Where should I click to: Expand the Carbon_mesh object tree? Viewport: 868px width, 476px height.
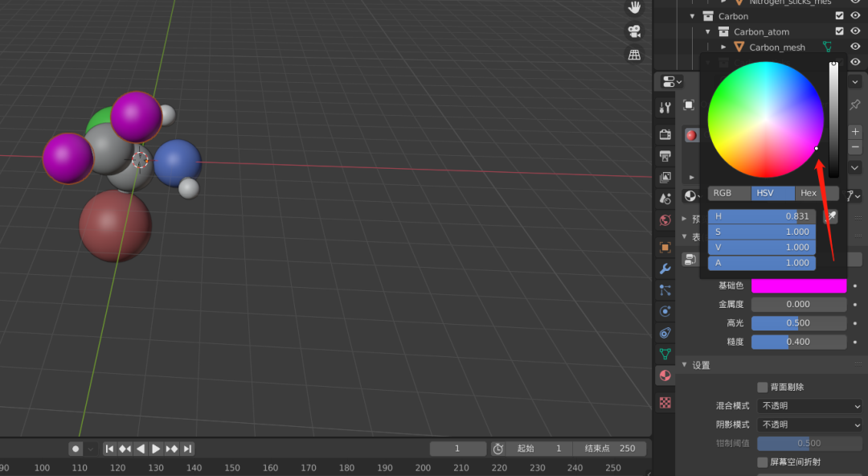tap(723, 47)
